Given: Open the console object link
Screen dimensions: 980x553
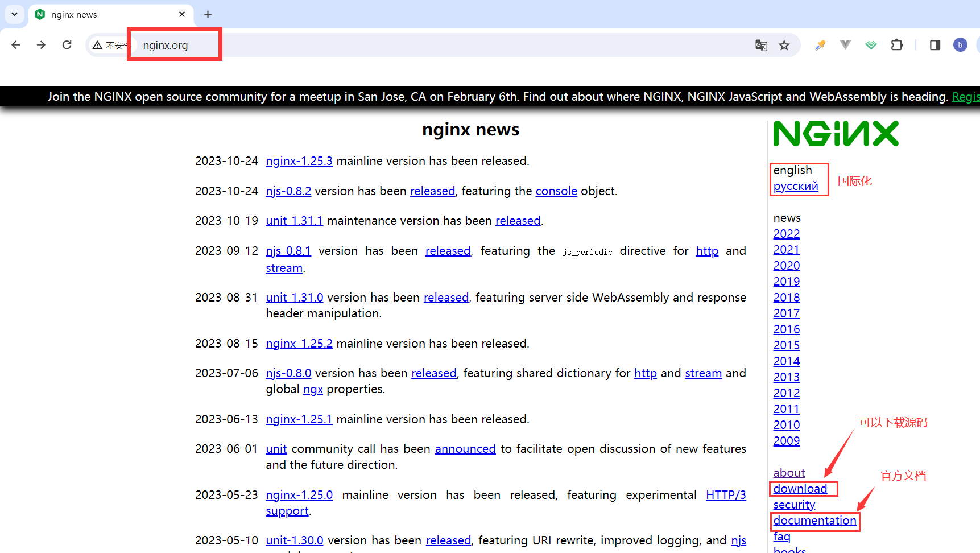Looking at the screenshot, I should tap(556, 191).
